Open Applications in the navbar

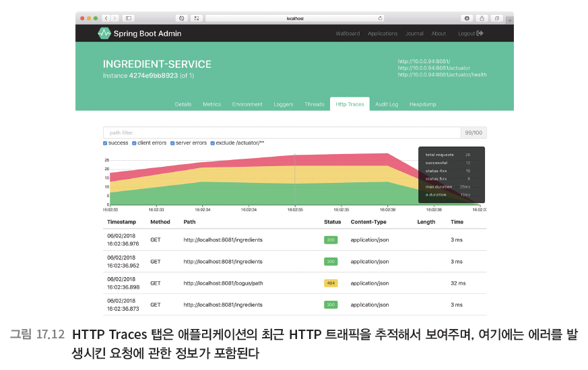coord(383,34)
